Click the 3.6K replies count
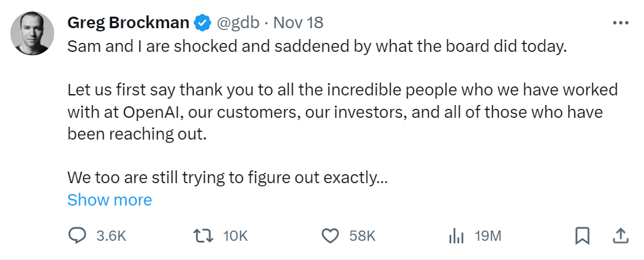This screenshot has height=260, width=644. [111, 236]
